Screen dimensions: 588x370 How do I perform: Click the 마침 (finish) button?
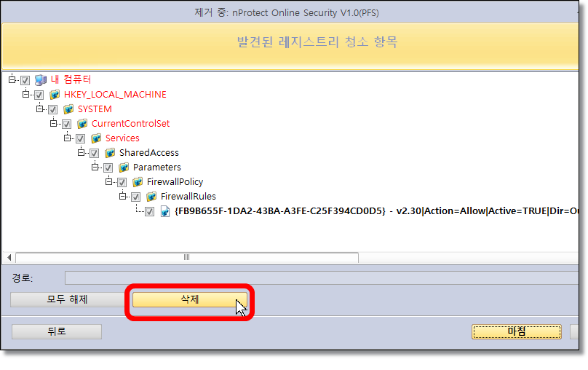coord(517,331)
